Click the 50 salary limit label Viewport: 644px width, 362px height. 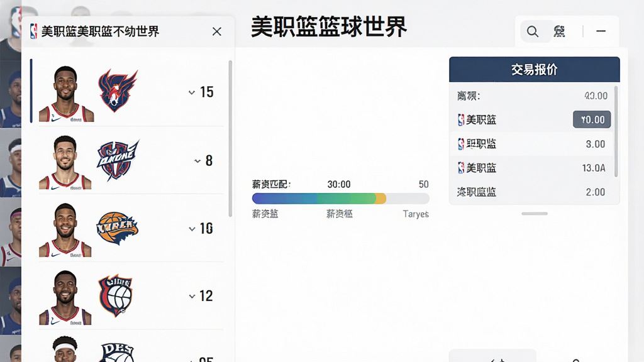coord(423,184)
